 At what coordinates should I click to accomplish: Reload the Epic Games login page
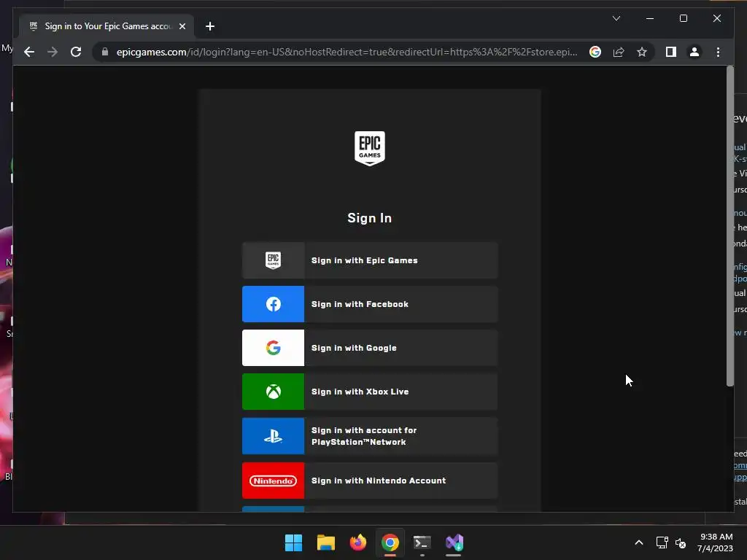pyautogui.click(x=76, y=52)
